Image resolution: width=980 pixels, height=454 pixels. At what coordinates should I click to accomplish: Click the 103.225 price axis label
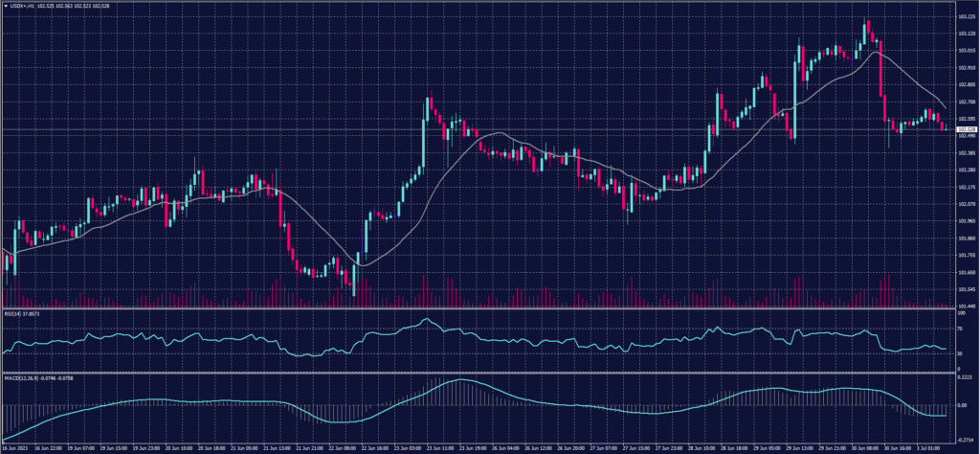tap(966, 16)
